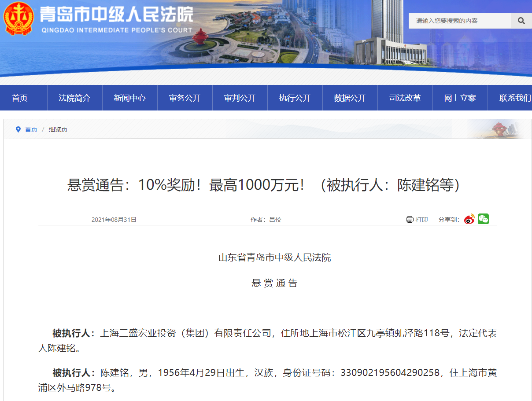Screen dimensions: 532x401
Task: Click the location pin icon in breadcrumb
Action: tap(18, 129)
